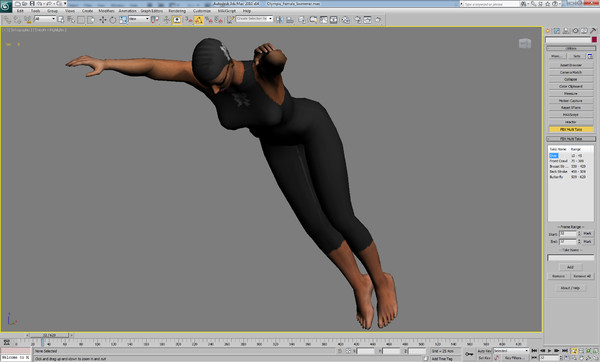Toggle Window/Crossing selection button
Screen dimensions: 600x362
91,20
